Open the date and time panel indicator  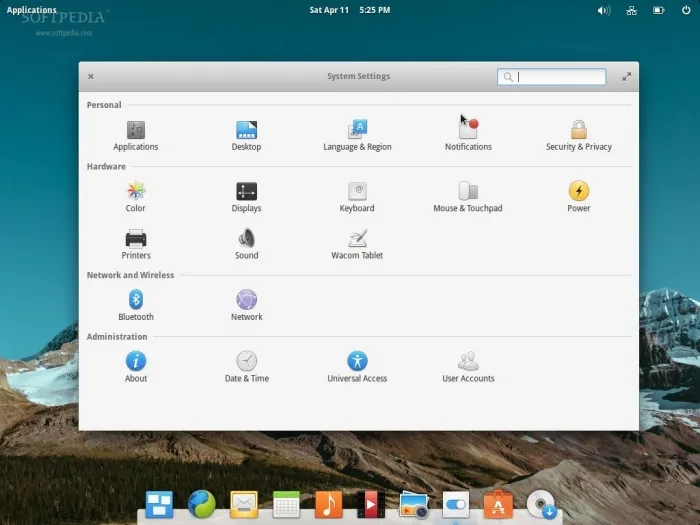349,10
